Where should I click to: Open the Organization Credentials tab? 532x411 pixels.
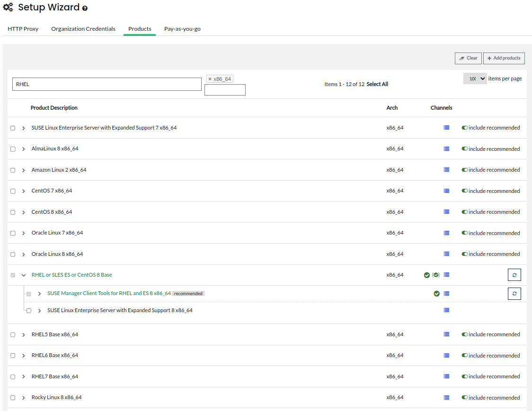tap(83, 29)
